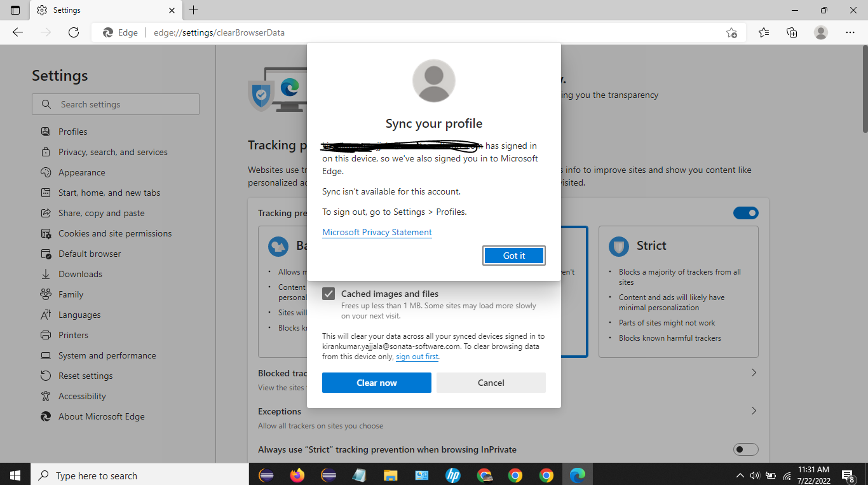The height and width of the screenshot is (485, 868).
Task: Add this page to favorites star icon
Action: click(x=732, y=32)
